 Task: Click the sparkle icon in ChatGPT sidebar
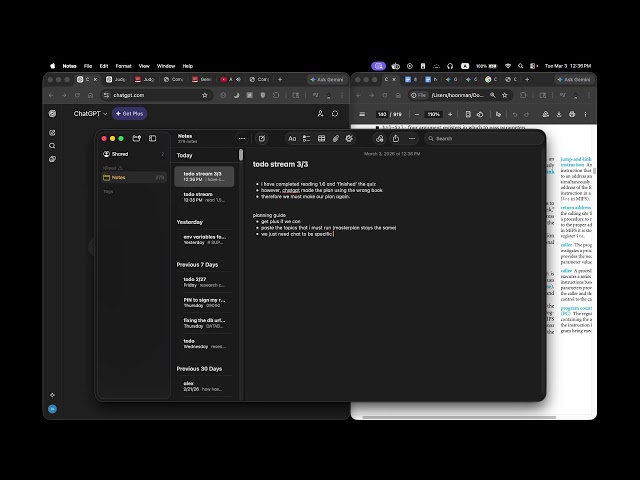pyautogui.click(x=52, y=395)
